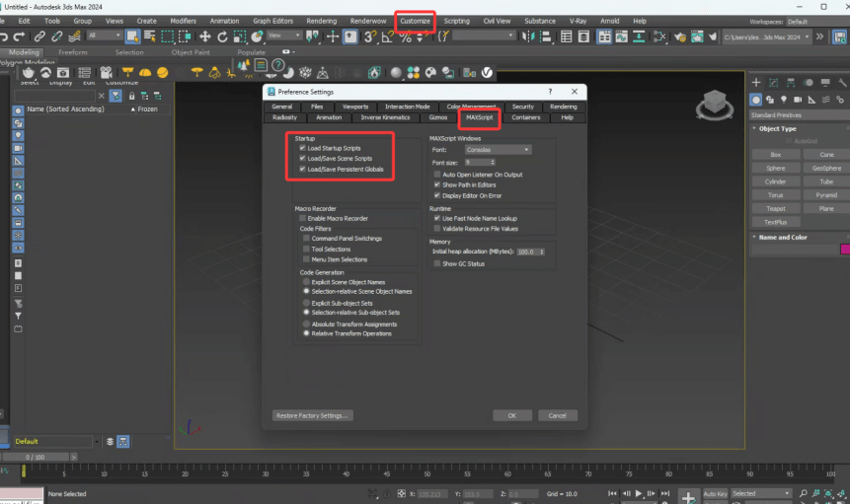Open the Render Setup teapot icon
Screen dimensions: 850x504
(679, 36)
